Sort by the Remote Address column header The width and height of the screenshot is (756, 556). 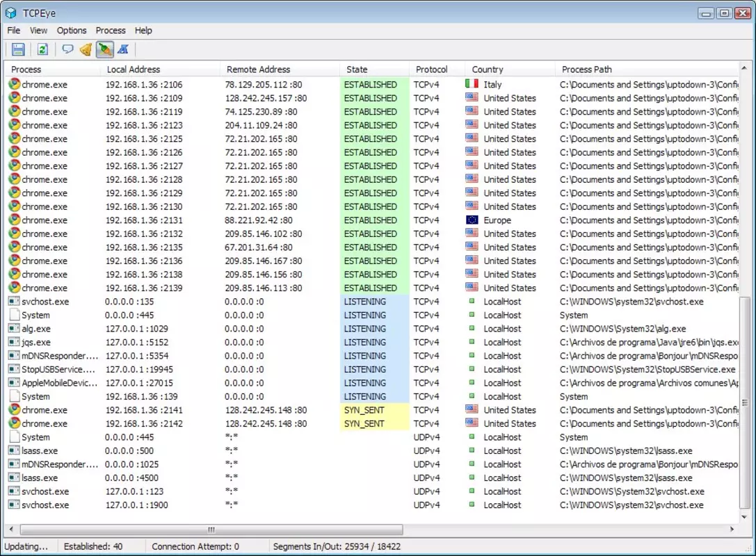tap(280, 69)
